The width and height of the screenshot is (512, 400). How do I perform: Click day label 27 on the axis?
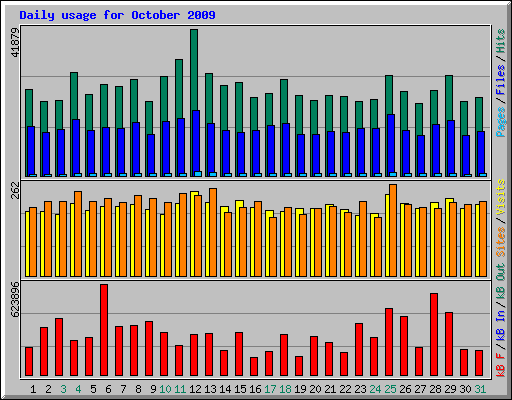(x=420, y=389)
